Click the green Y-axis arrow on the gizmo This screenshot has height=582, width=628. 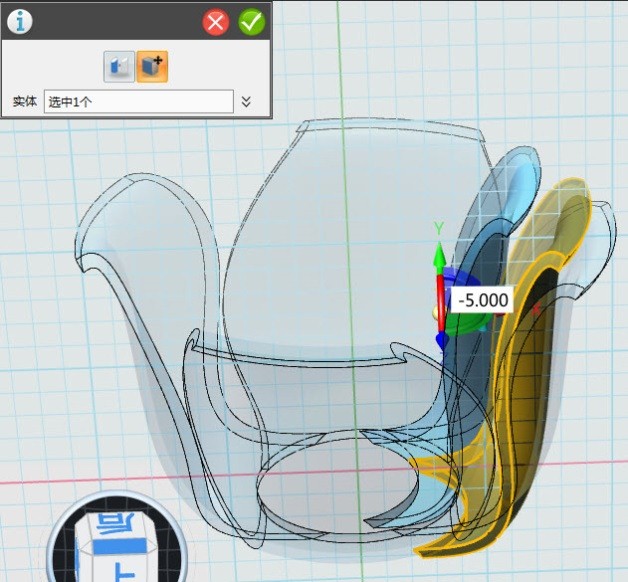pos(438,256)
